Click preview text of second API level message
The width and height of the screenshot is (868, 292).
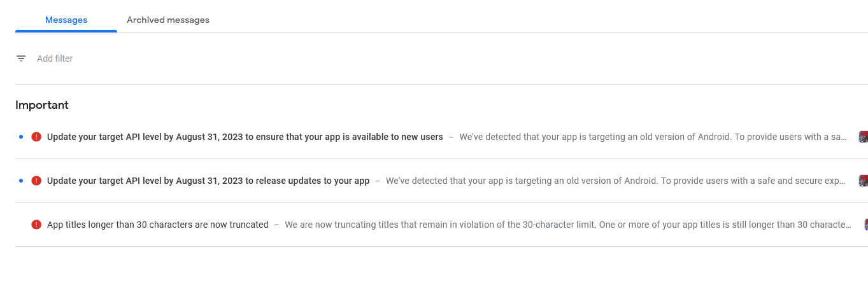click(617, 181)
